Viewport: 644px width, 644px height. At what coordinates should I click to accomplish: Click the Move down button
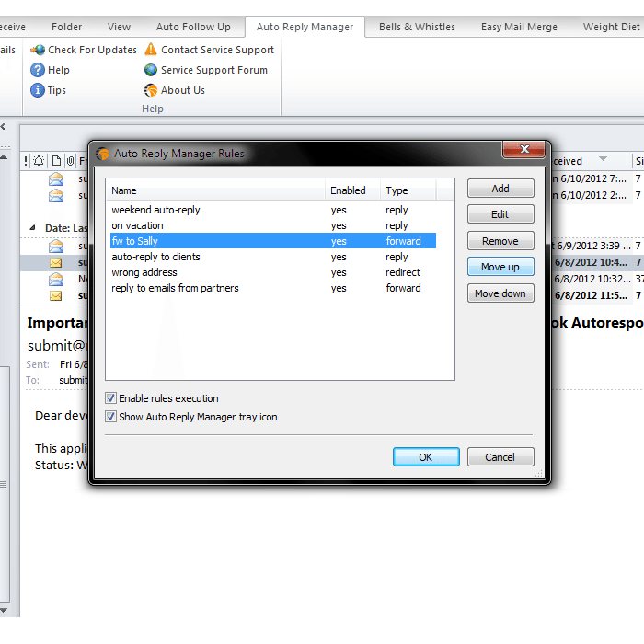tap(500, 293)
